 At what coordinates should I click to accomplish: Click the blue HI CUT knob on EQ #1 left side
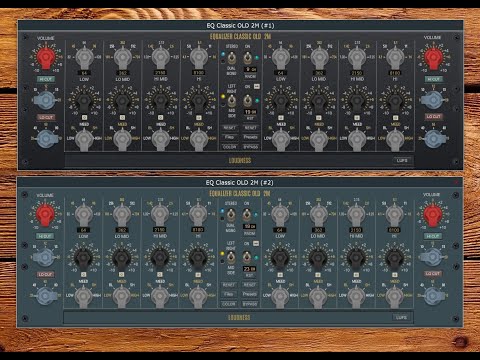coord(45,100)
